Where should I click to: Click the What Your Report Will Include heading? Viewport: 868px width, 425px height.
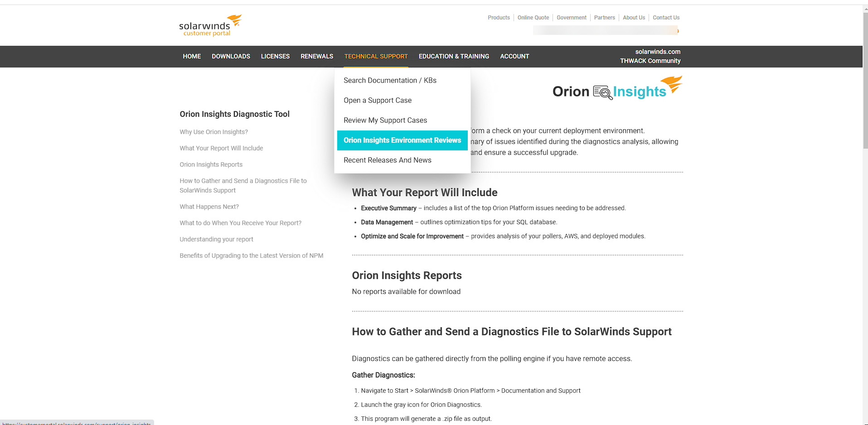[x=425, y=193]
